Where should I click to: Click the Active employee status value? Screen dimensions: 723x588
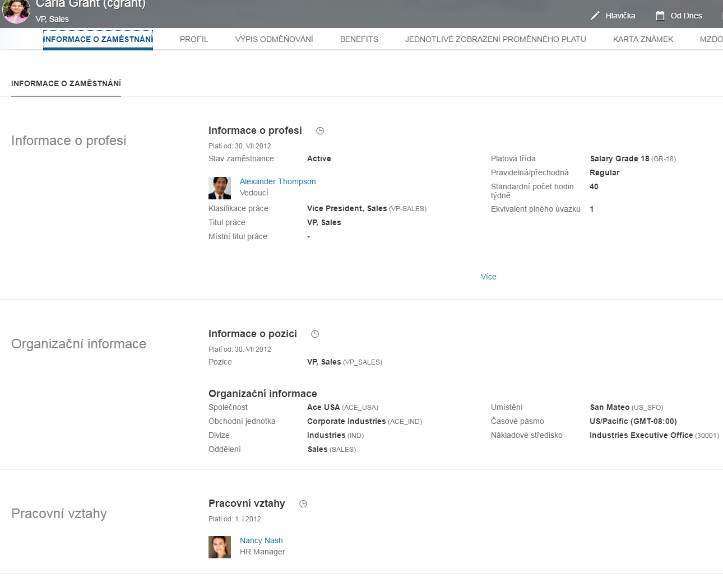pos(319,158)
